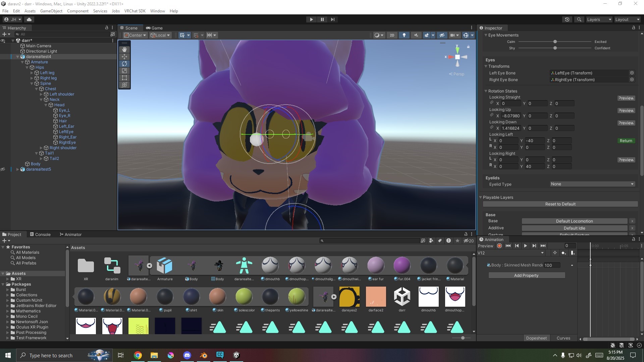
Task: Open VRChat SDK menu
Action: 135,11
